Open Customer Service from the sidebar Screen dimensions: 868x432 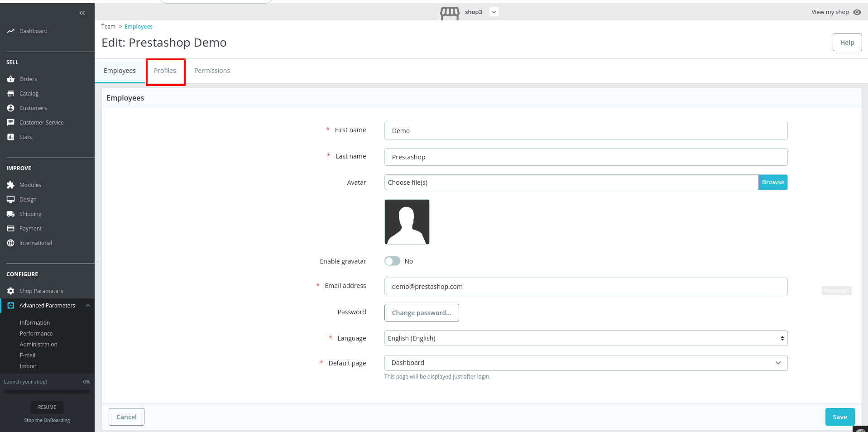click(41, 122)
